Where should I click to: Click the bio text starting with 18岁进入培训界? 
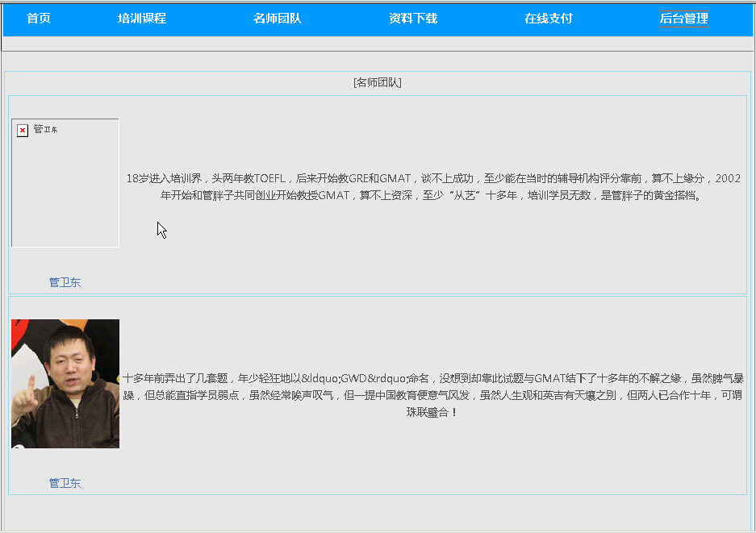[x=433, y=186]
